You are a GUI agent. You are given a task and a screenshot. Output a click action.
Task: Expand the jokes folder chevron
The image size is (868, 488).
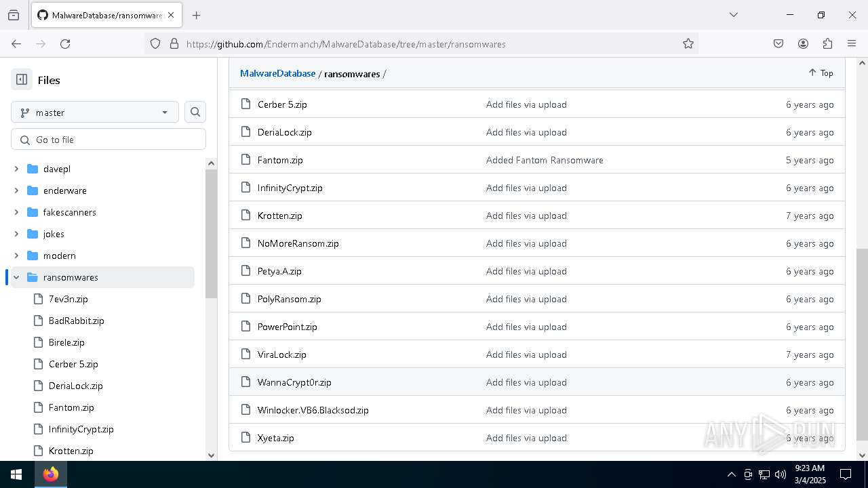click(16, 234)
